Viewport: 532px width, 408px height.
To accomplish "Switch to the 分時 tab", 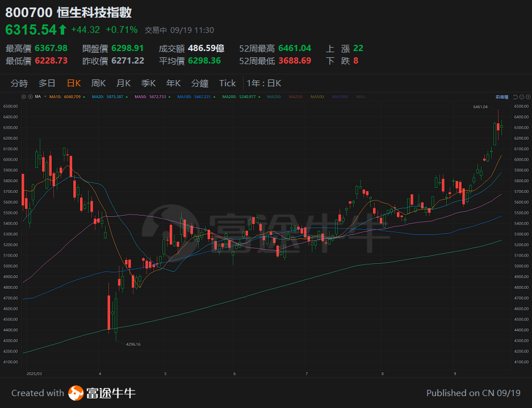I will pos(19,83).
